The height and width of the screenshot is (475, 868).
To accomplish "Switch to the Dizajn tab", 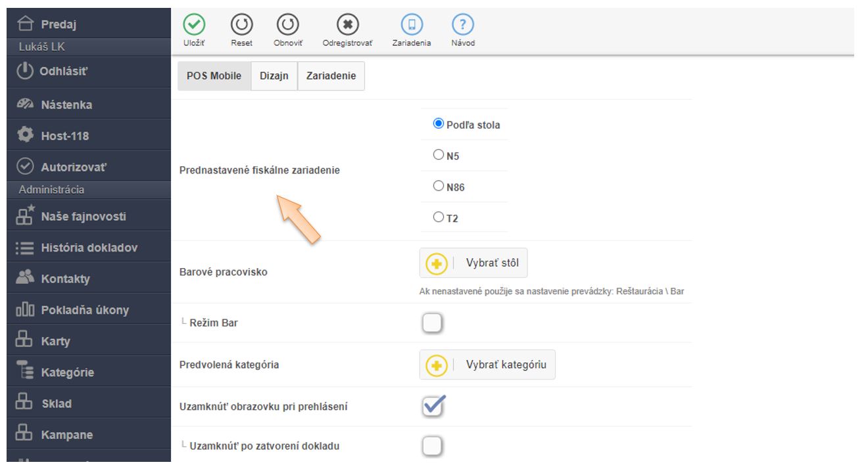I will 274,76.
